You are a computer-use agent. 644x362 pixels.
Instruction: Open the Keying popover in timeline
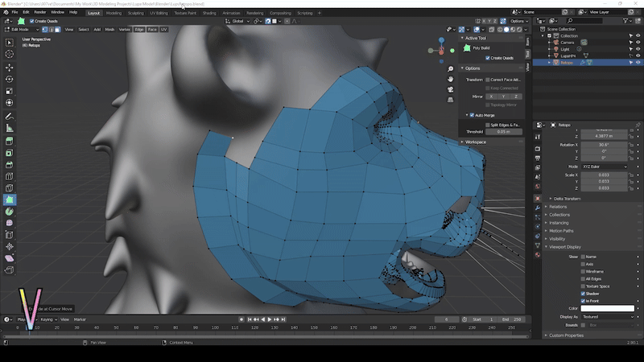click(48, 319)
